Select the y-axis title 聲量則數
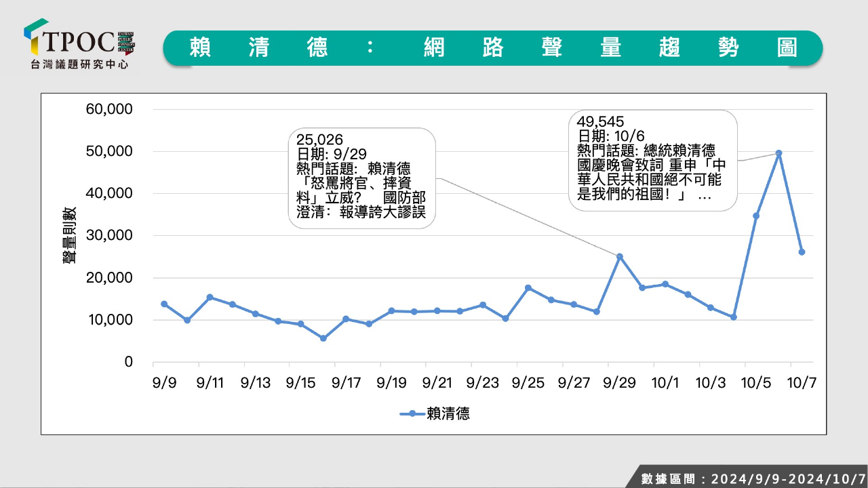 coord(70,235)
